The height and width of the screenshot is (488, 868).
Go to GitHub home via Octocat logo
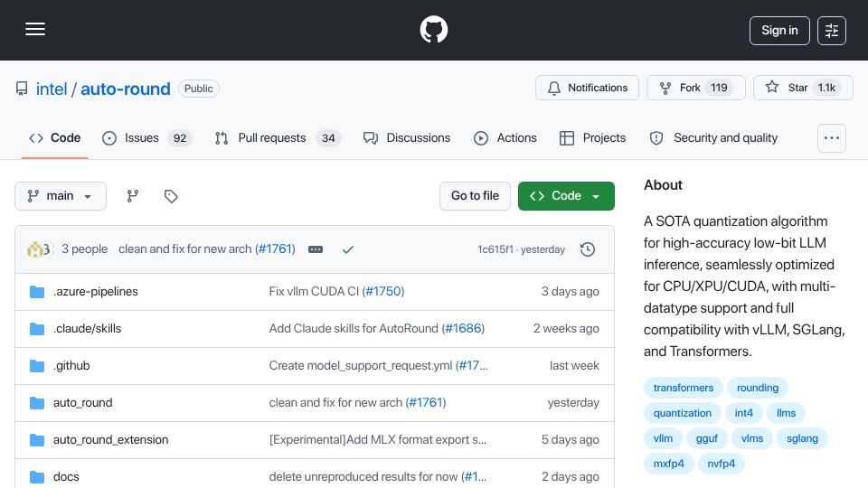[433, 29]
